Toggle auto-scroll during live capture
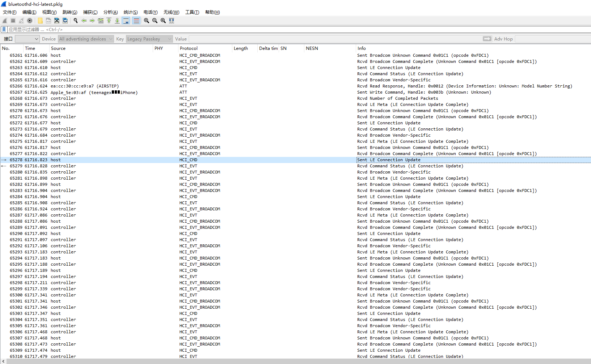The image size is (591, 364). coord(126,21)
